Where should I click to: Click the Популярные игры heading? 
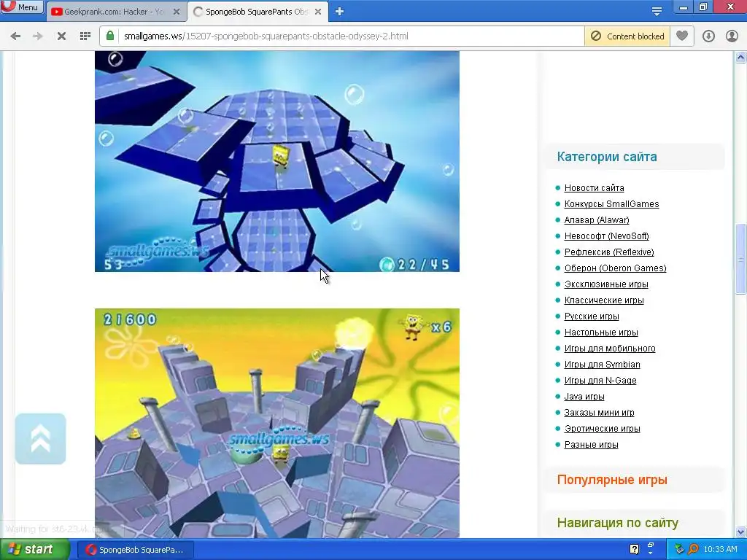(612, 480)
